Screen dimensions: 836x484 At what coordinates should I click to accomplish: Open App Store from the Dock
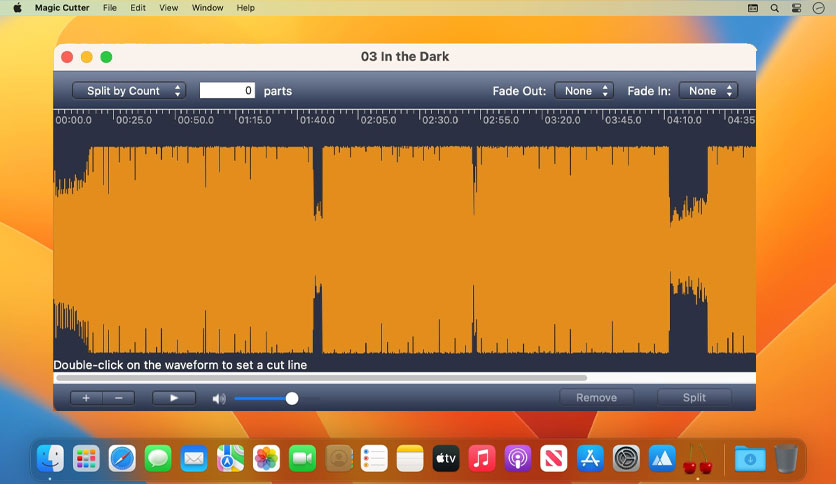tap(590, 458)
